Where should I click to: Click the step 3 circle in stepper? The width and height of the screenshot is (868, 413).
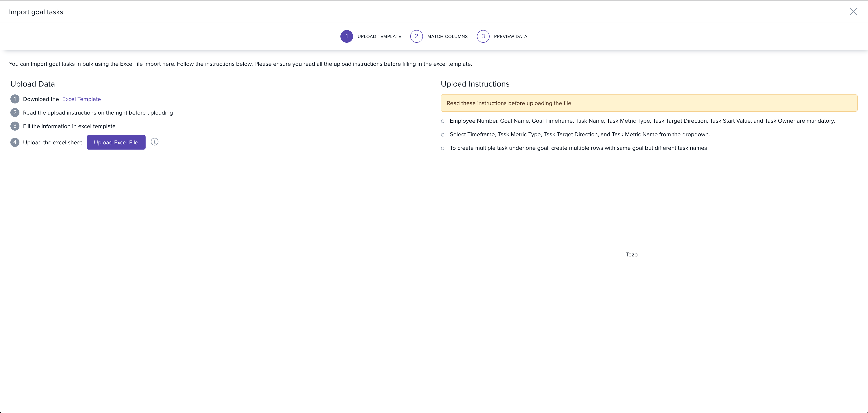483,36
